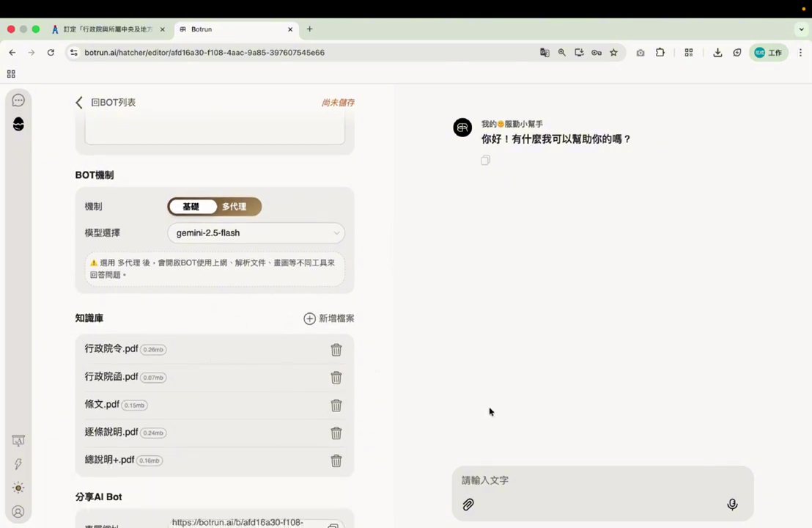
Task: Click the circular icon left of 工作 profile
Action: click(x=737, y=52)
